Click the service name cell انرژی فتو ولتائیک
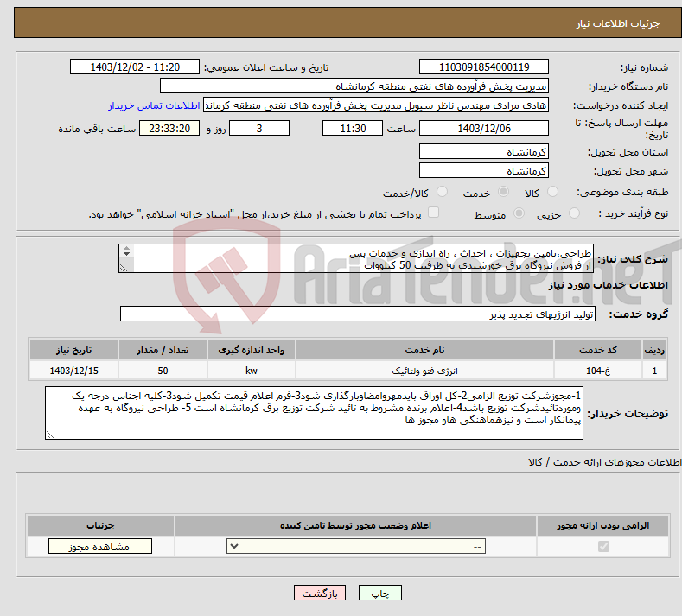 (424, 371)
